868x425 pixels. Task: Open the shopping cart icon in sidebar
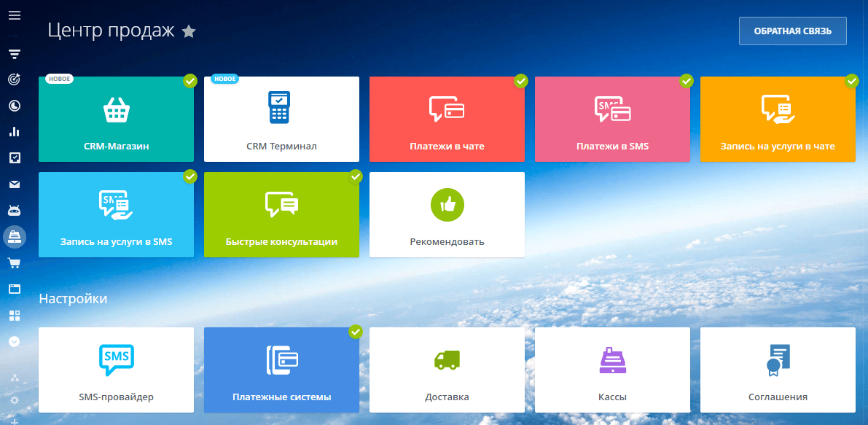click(15, 263)
